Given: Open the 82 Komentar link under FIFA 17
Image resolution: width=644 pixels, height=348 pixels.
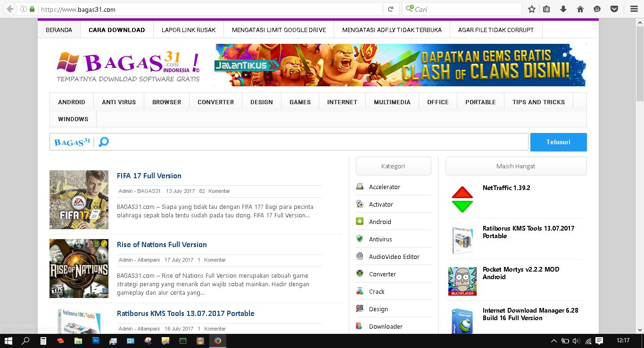Looking at the screenshot, I should (215, 191).
